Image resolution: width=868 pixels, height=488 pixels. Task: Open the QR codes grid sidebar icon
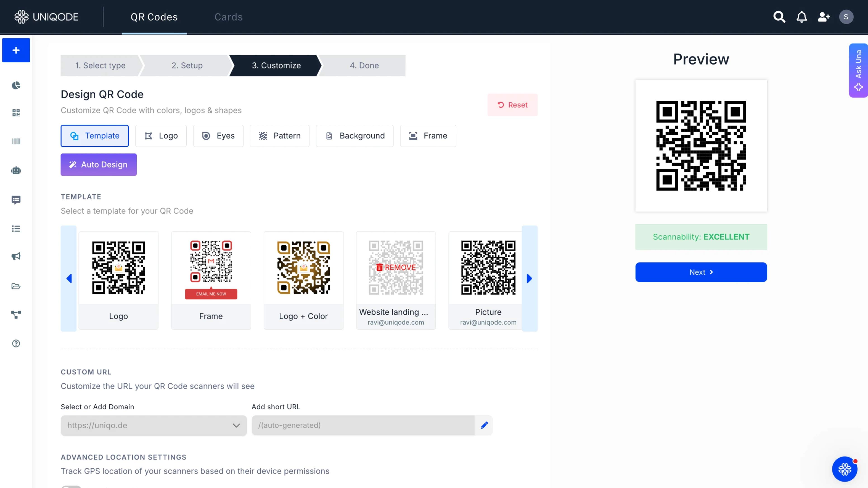[x=16, y=113]
